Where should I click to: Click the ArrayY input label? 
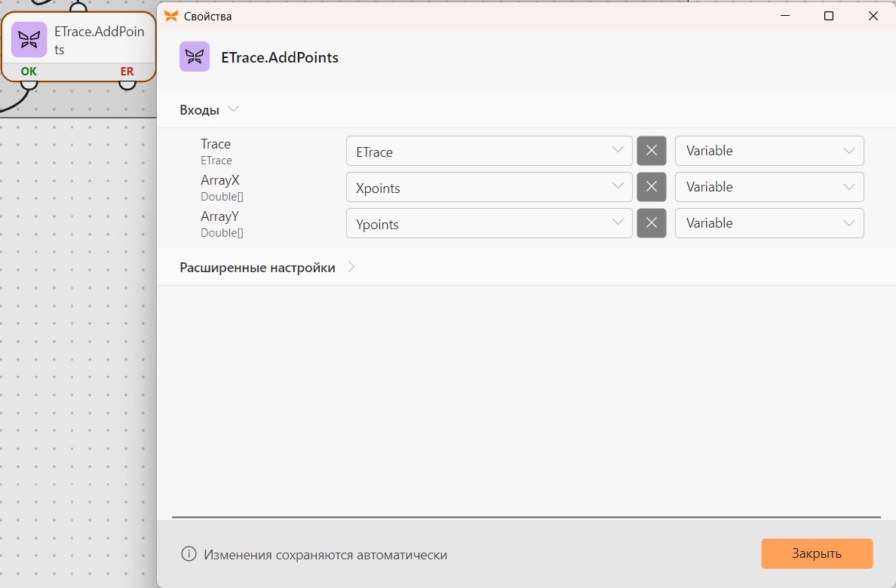click(x=219, y=216)
